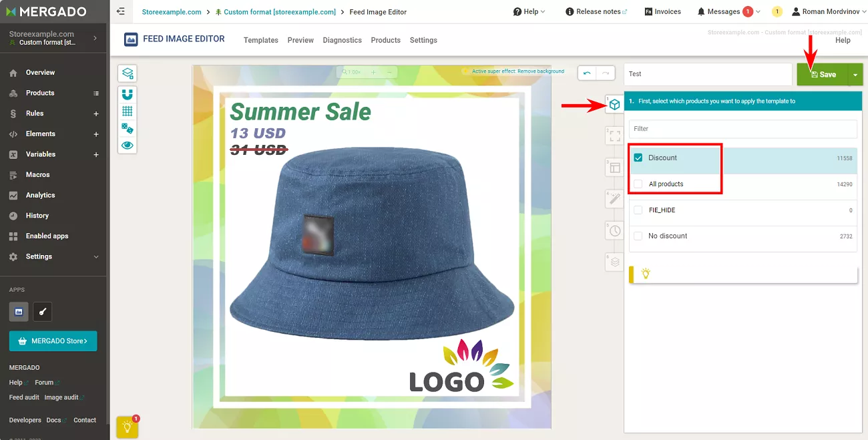This screenshot has height=440, width=868.
Task: Click the dice random product tool
Action: [x=128, y=128]
